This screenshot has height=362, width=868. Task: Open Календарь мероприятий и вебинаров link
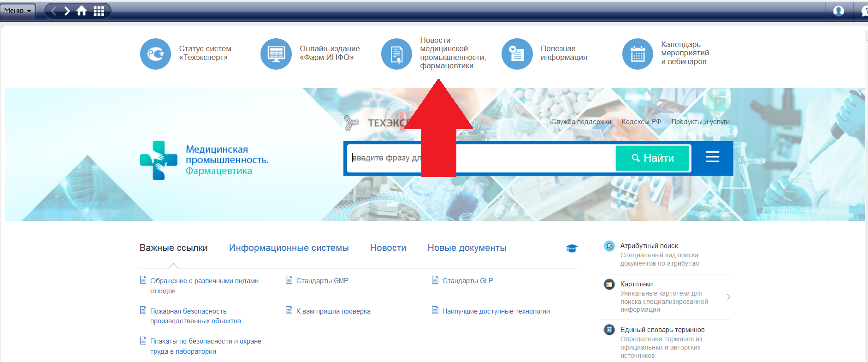point(685,53)
